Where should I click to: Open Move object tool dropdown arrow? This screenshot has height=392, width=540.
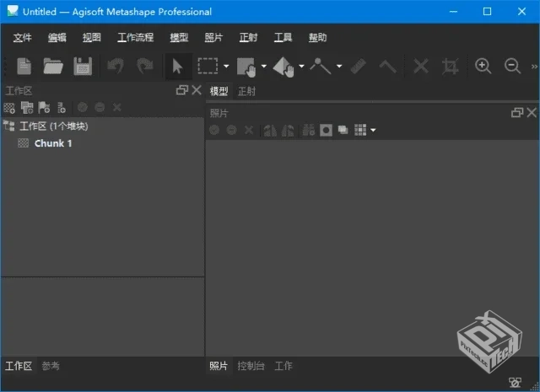tap(301, 66)
